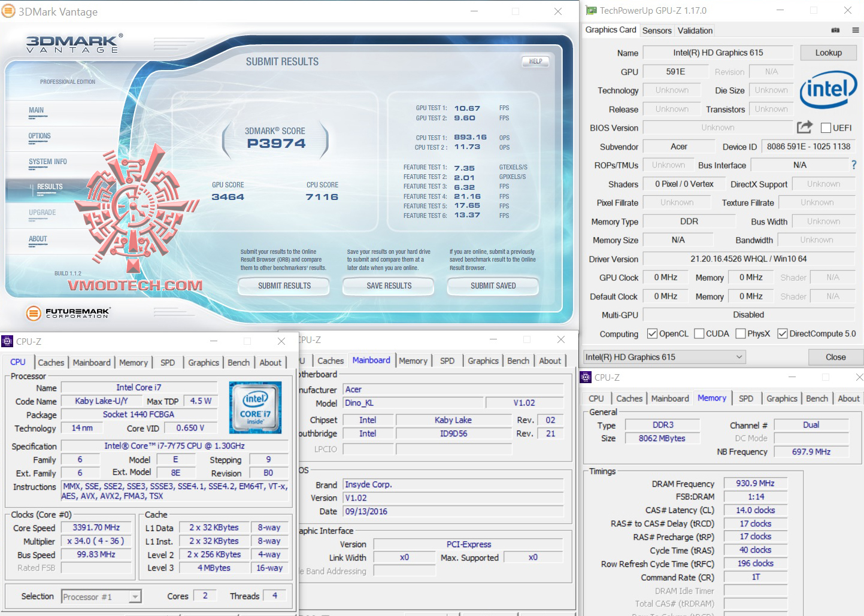Click the DRAM Frequency value 930.9 MHz
Viewport: 864px width, 616px height.
(x=755, y=483)
